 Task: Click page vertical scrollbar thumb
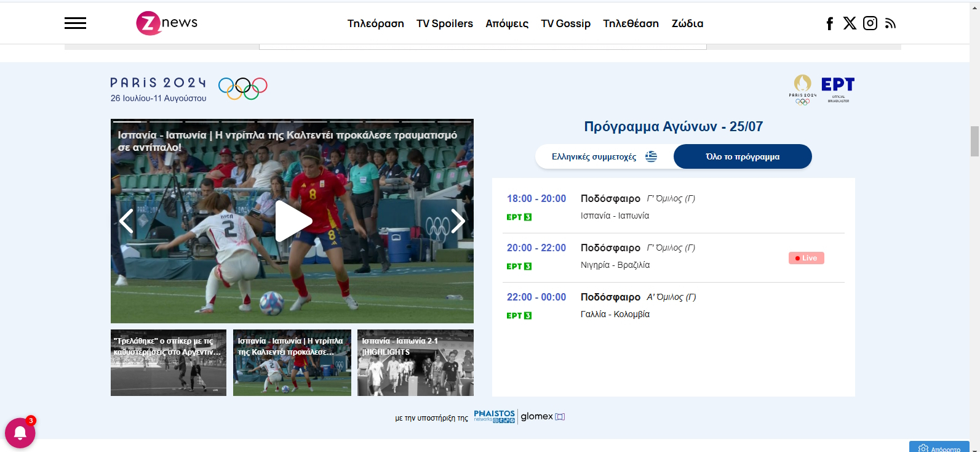click(x=974, y=142)
